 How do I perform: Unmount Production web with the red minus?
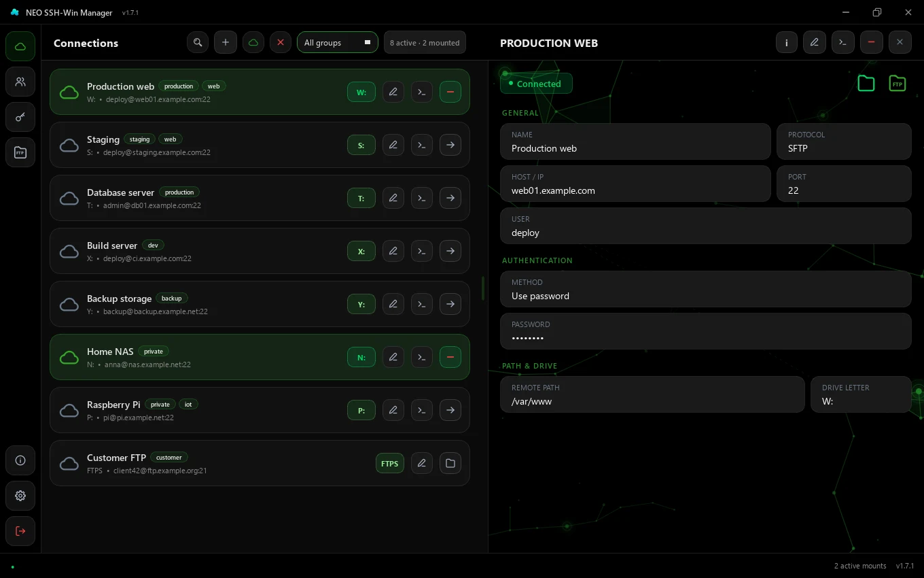pos(450,92)
